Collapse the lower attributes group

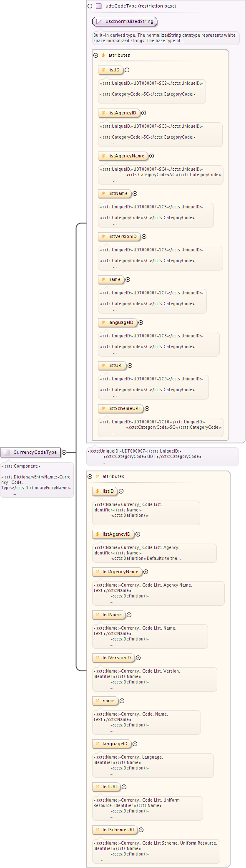pyautogui.click(x=90, y=476)
